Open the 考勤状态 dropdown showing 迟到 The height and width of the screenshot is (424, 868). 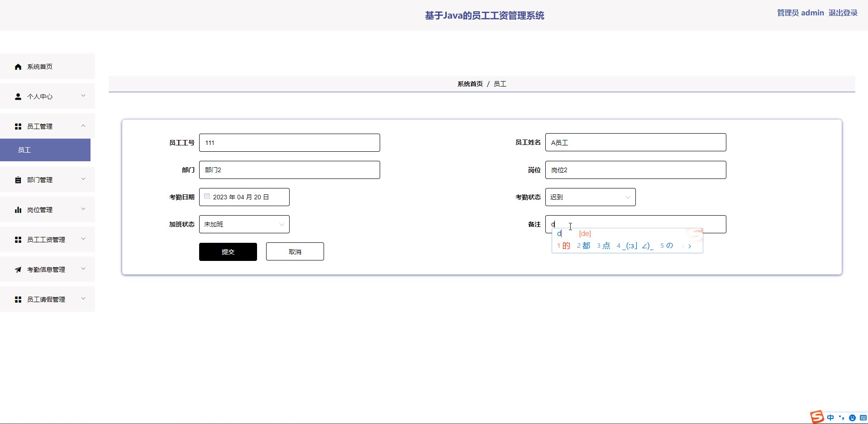click(x=590, y=197)
